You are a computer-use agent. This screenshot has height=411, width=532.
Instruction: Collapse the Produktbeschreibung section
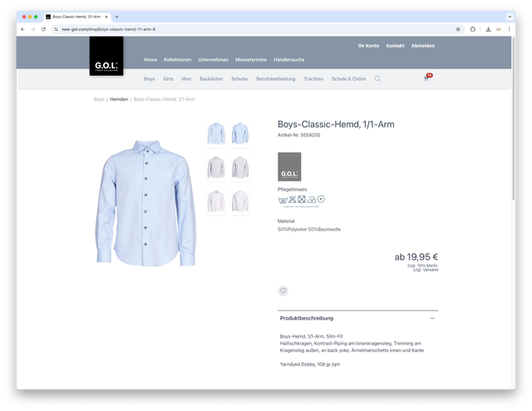click(432, 318)
